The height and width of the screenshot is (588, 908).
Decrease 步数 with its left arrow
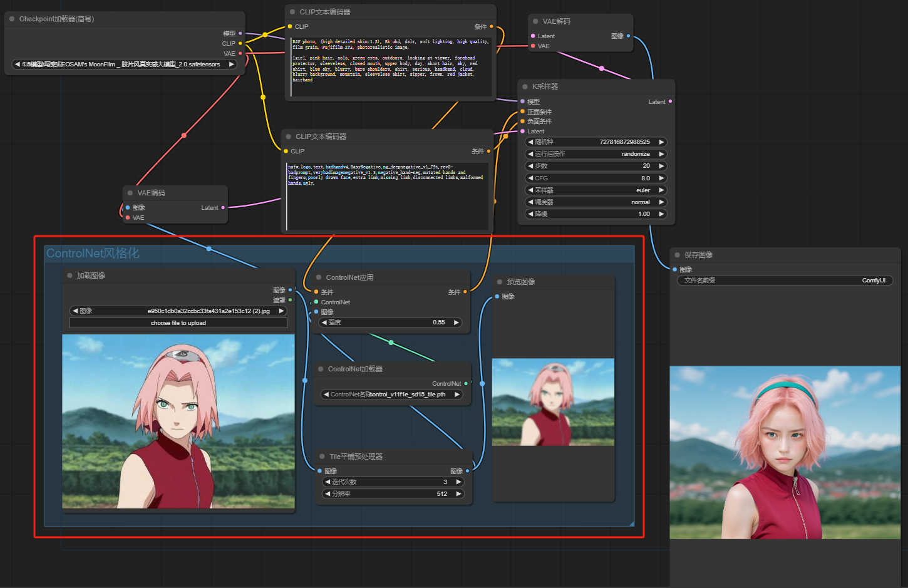530,166
